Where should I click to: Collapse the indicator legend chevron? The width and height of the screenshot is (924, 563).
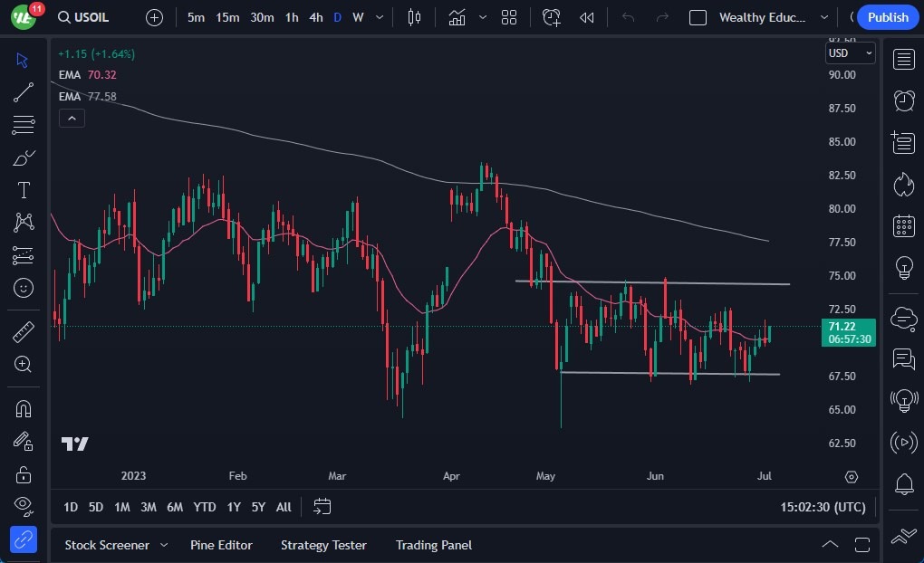72,118
